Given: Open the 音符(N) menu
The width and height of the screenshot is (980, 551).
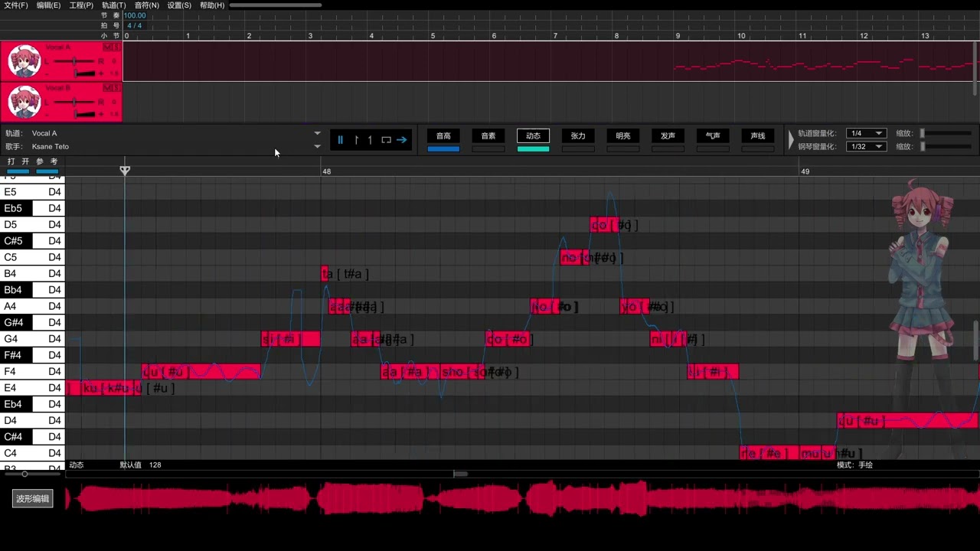Looking at the screenshot, I should click(x=147, y=5).
